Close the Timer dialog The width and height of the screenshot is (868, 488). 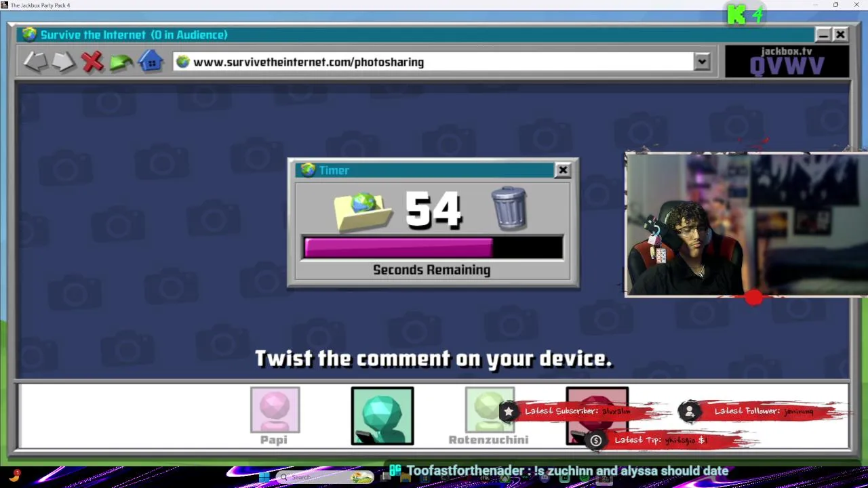point(563,170)
